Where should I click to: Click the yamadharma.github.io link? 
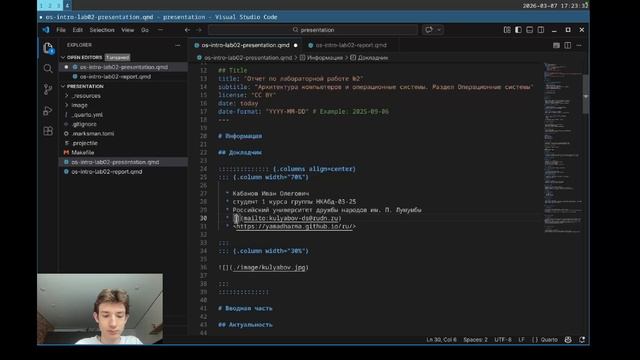point(294,227)
